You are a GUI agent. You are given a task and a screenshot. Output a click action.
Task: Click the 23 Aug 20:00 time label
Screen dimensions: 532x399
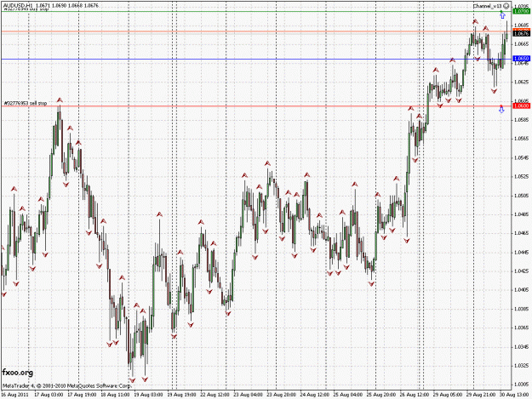pos(281,395)
